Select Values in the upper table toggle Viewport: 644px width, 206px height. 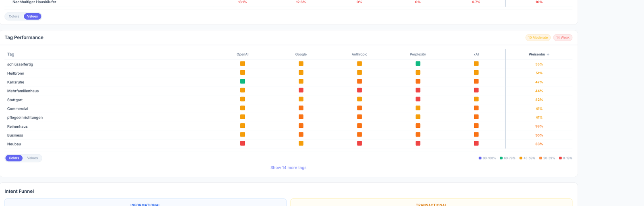click(x=33, y=16)
